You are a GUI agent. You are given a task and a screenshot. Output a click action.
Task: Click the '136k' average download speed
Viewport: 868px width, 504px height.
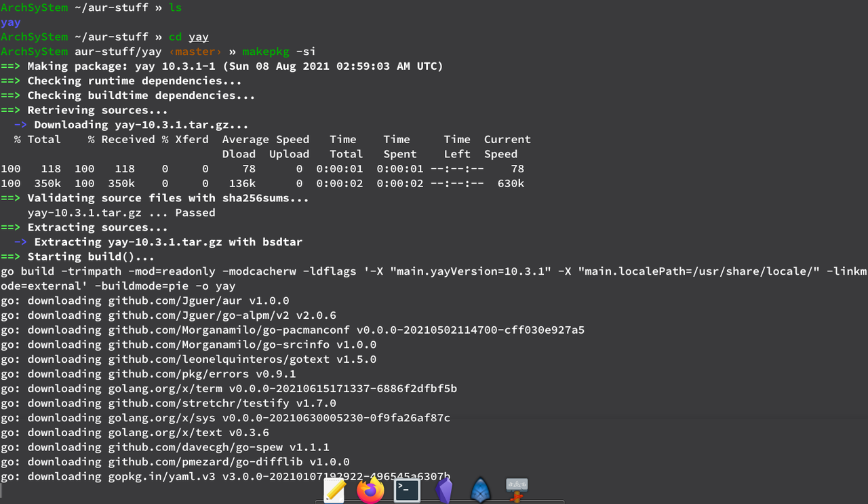coord(242,184)
